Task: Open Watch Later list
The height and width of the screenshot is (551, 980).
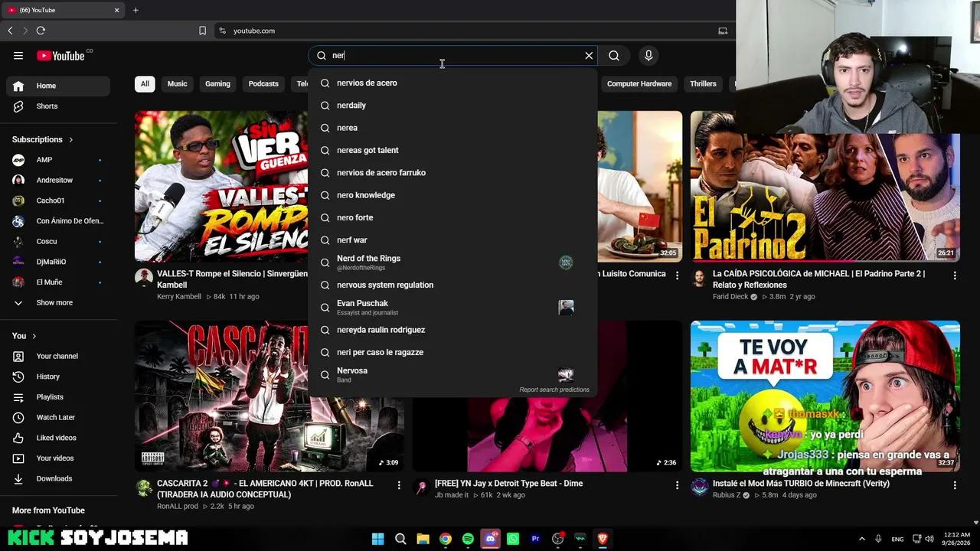Action: pos(58,417)
